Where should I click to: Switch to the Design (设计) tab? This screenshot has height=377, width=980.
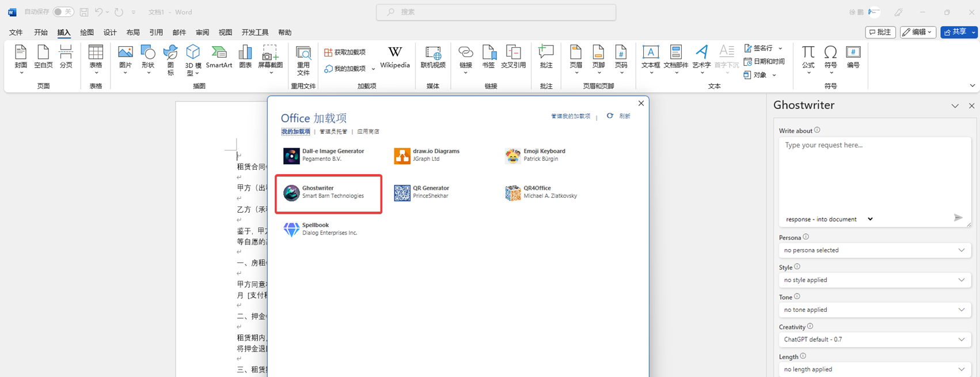click(110, 32)
